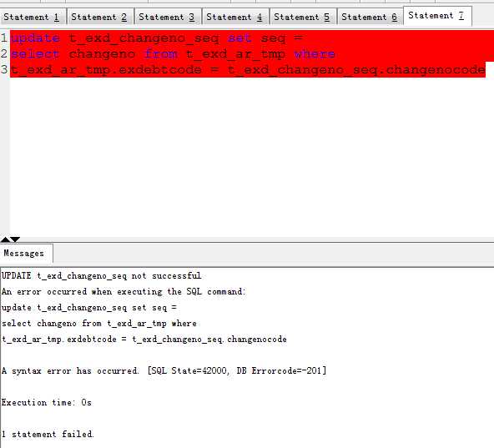Viewport: 494px width, 448px height.
Task: Collapse editor with the up arrow splitter
Action: (x=5, y=239)
